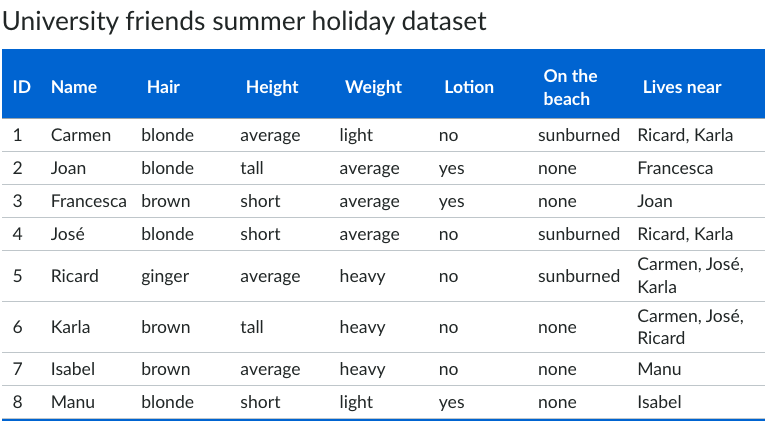The height and width of the screenshot is (426, 778).
Task: Click Isabel's name cell
Action: 73,369
